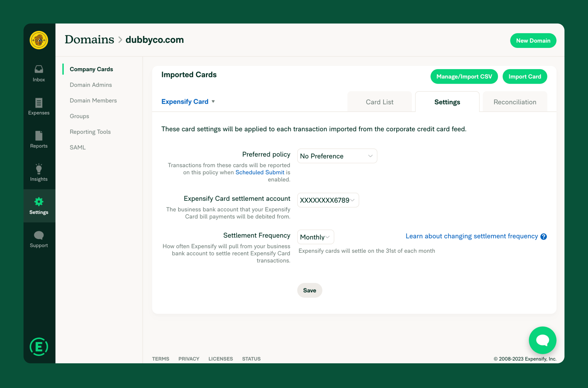
Task: Click the blue question mark help icon
Action: [544, 237]
